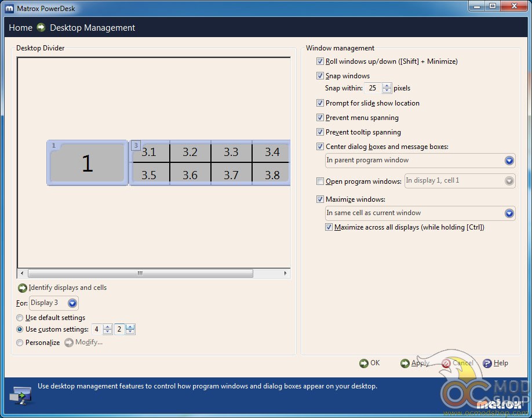
Task: Select Use default settings radio button
Action: click(20, 318)
